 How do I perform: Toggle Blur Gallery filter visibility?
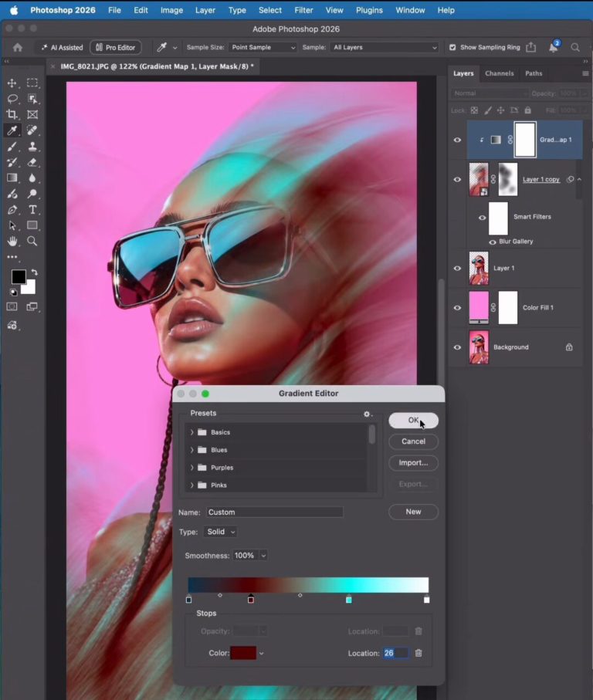click(493, 242)
